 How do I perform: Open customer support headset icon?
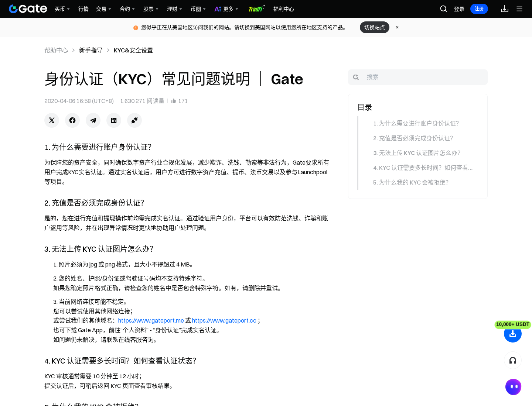[513, 360]
